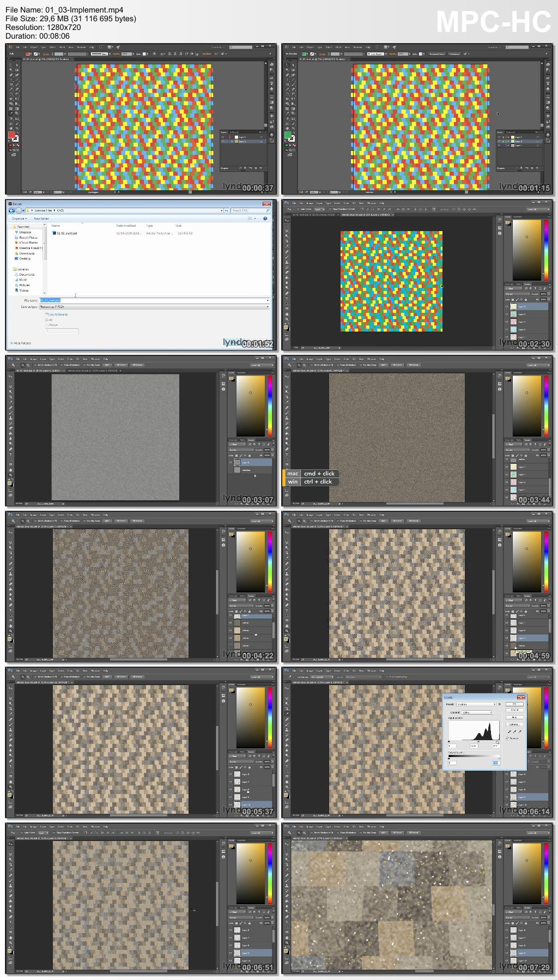The height and width of the screenshot is (980, 558).
Task: Sort by the Date modified column in the Export dialog
Action: pos(126,226)
